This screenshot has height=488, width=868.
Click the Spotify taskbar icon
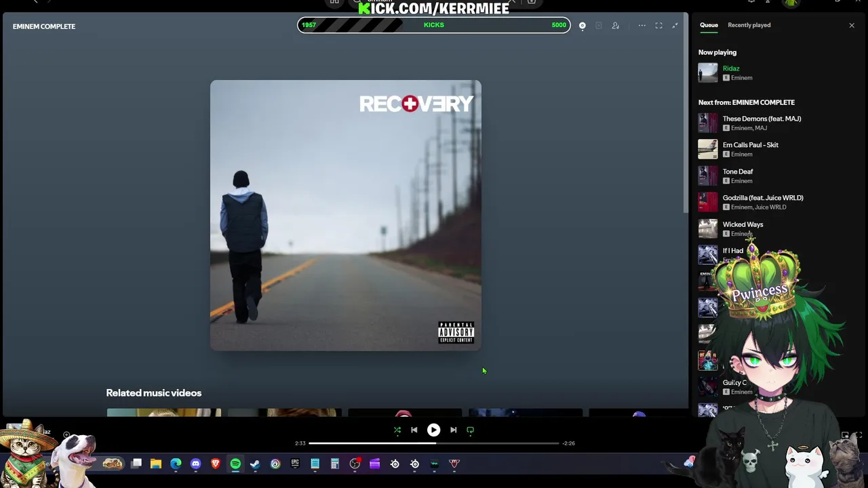(235, 464)
